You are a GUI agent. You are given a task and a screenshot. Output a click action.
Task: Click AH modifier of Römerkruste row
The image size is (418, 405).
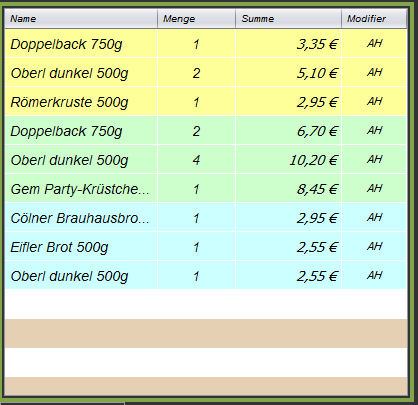click(x=374, y=102)
